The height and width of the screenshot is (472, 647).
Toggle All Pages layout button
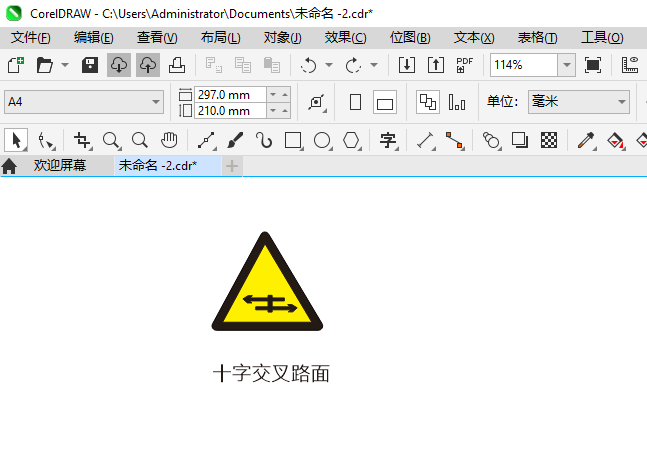tap(428, 102)
